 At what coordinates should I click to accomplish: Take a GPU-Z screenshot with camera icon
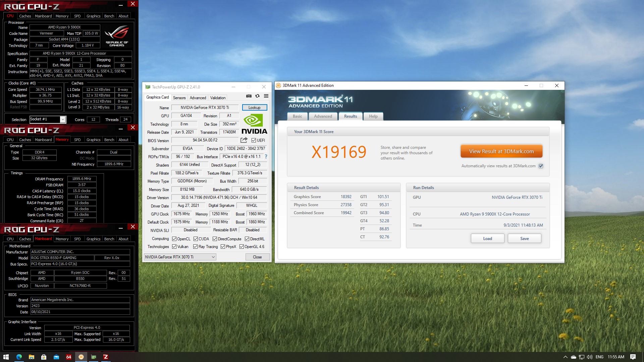click(x=249, y=96)
